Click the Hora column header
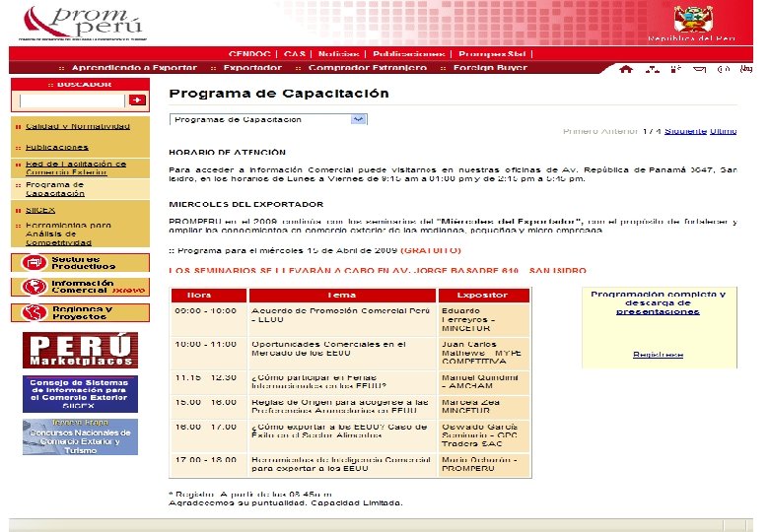769x532 pixels. (208, 295)
